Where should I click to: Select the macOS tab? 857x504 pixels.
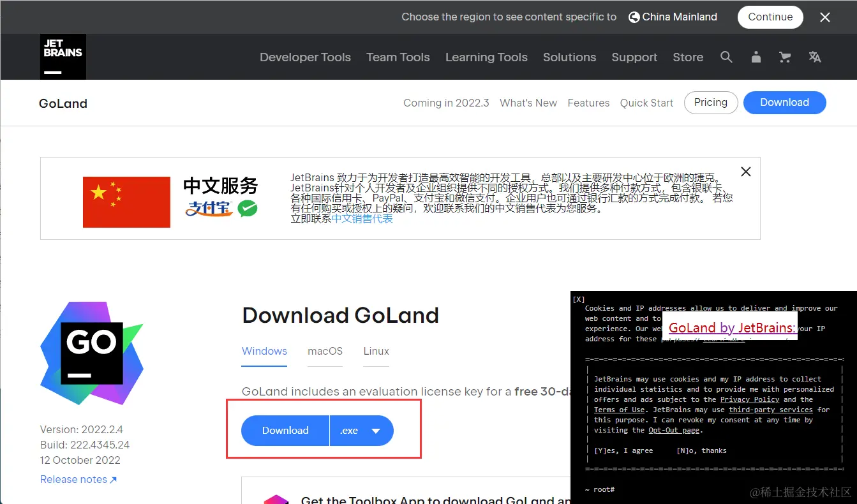tap(325, 352)
